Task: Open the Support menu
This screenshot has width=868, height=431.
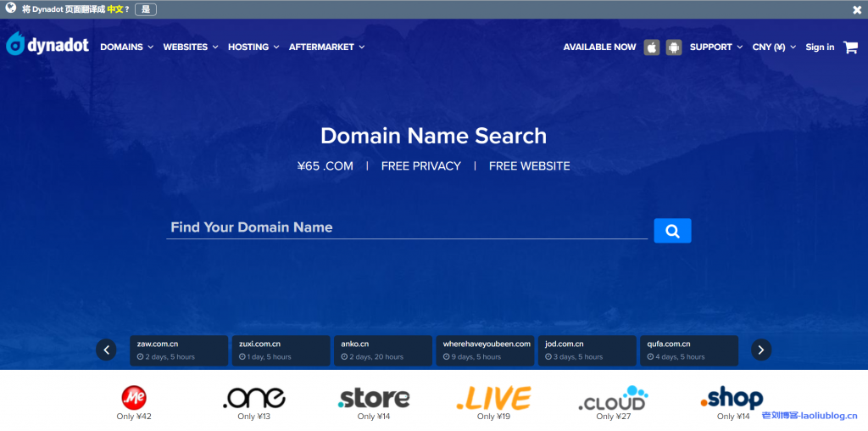Action: (715, 48)
